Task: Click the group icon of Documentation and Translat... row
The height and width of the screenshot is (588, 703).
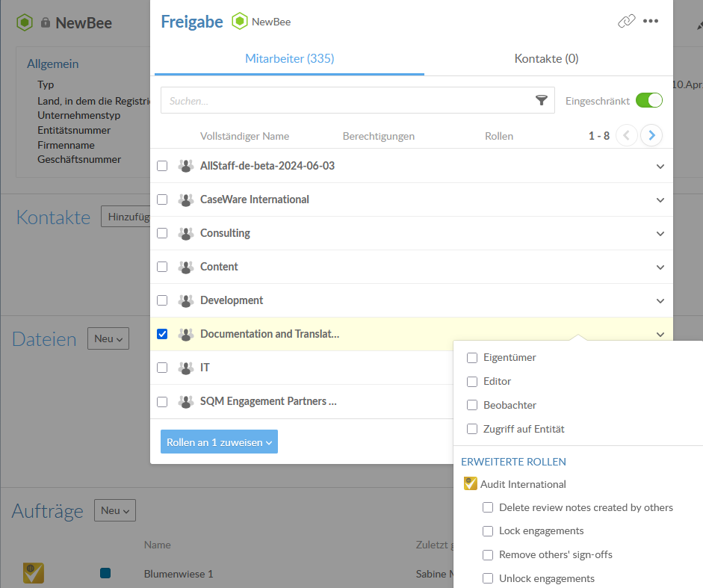Action: click(185, 334)
